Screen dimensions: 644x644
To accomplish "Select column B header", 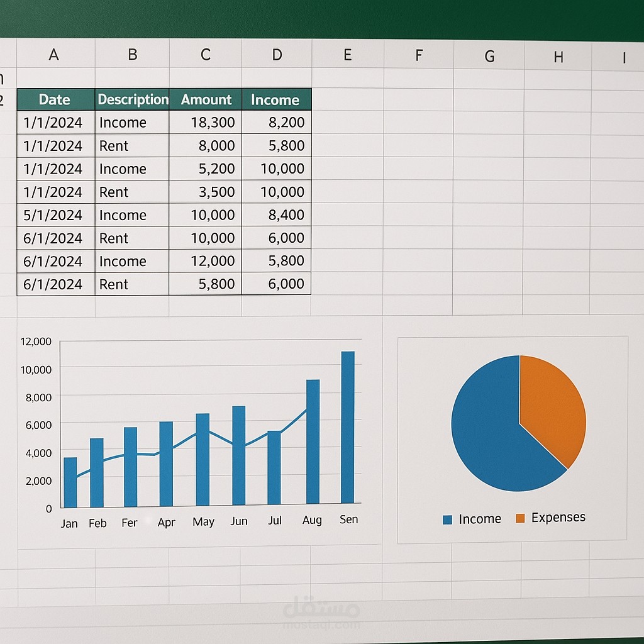I will pos(132,54).
